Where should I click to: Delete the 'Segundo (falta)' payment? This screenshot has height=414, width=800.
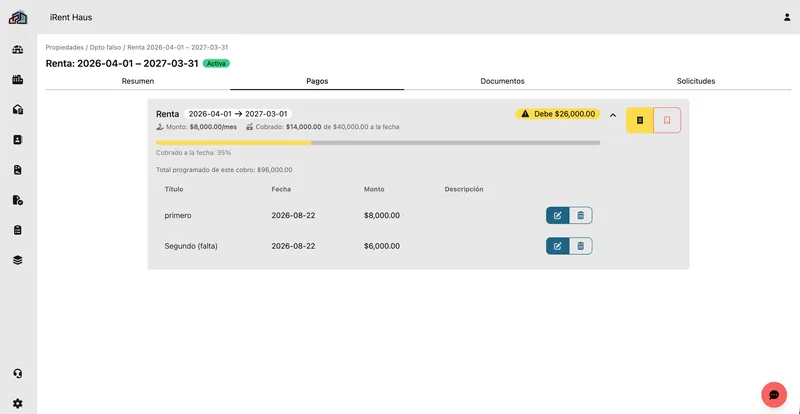coord(581,246)
